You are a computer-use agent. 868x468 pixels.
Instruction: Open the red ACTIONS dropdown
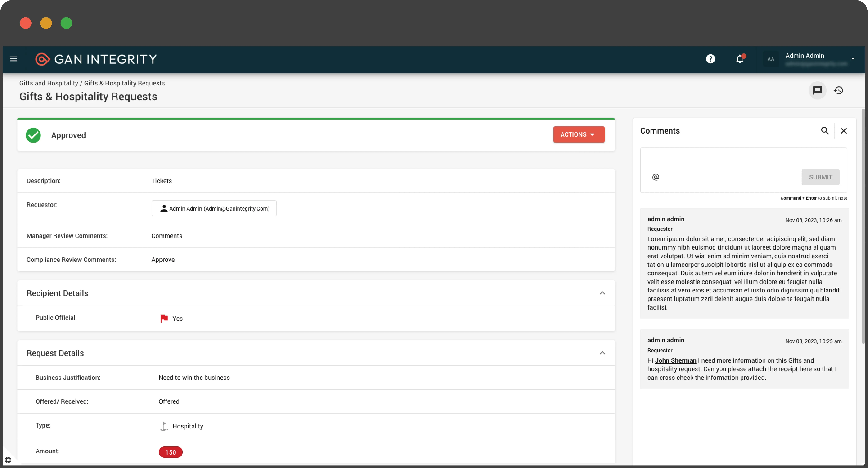click(x=579, y=134)
